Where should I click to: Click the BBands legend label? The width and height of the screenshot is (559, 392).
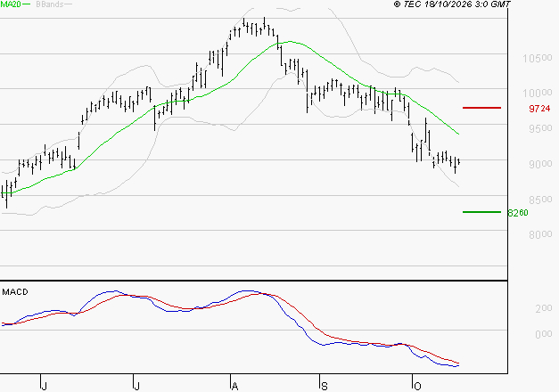pos(50,4)
